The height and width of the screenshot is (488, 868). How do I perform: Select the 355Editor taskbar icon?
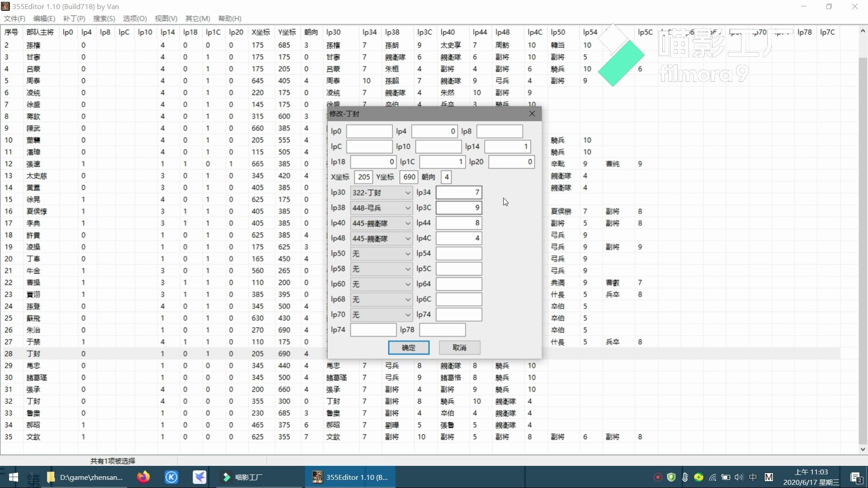[349, 477]
